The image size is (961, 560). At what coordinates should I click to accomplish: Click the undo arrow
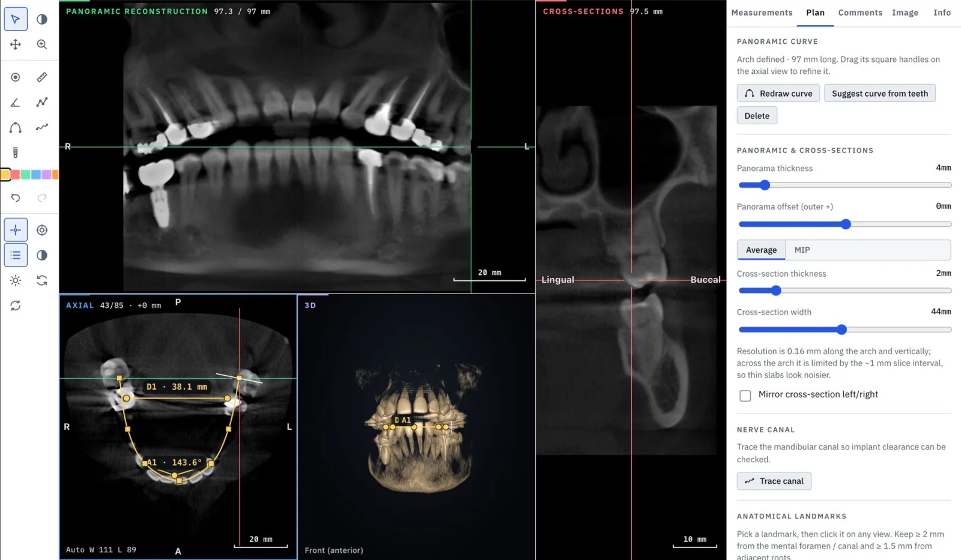16,198
